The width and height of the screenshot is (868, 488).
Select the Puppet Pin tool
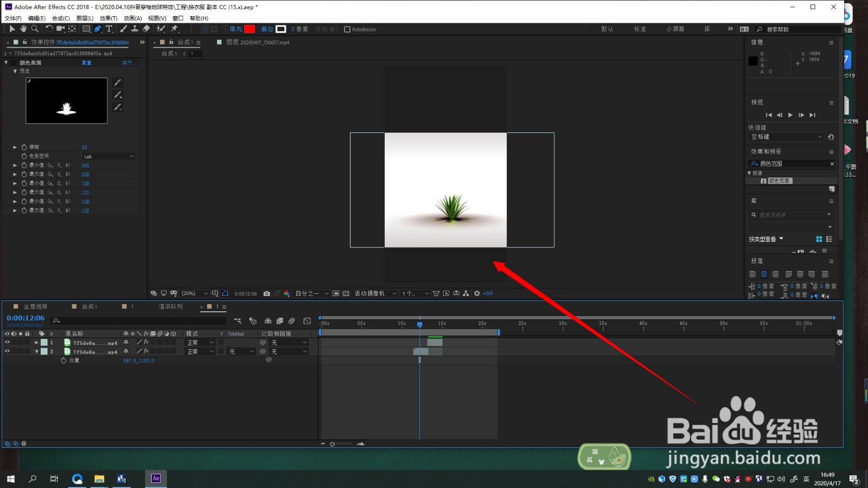[x=175, y=29]
